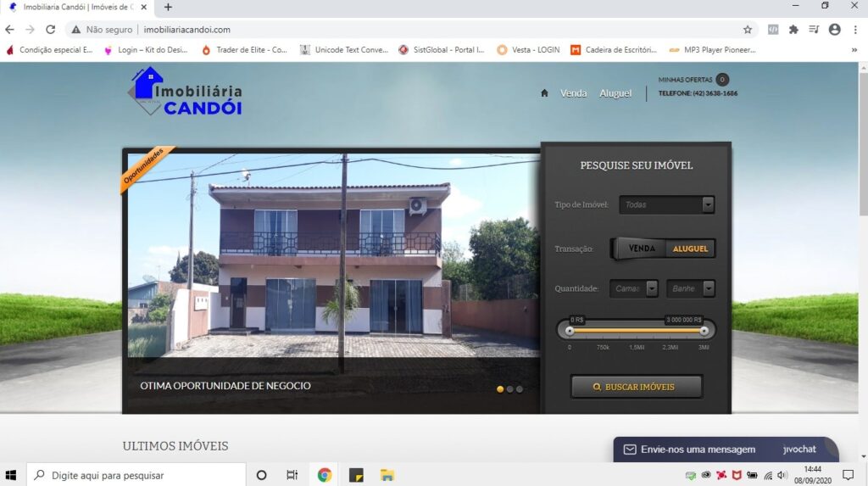
Task: Click 'OTIMA OPORTUNIDADE DE NEGOCIO' caption
Action: tap(225, 386)
